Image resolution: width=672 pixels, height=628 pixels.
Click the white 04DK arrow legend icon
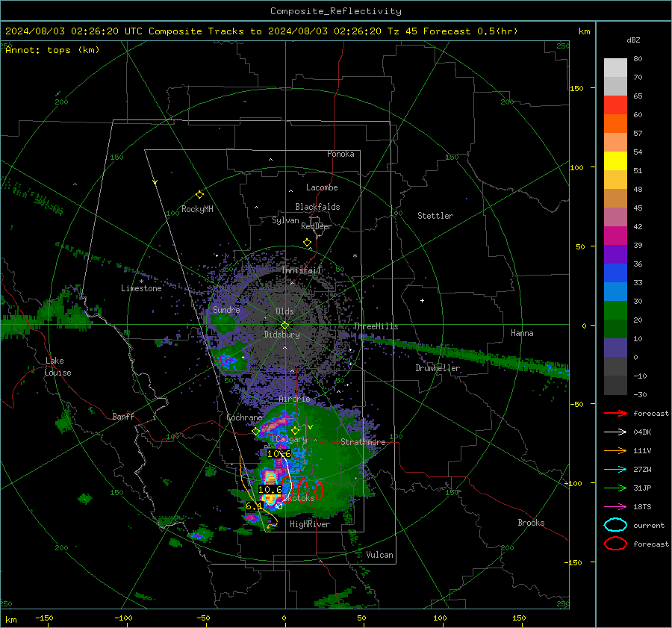pyautogui.click(x=615, y=432)
